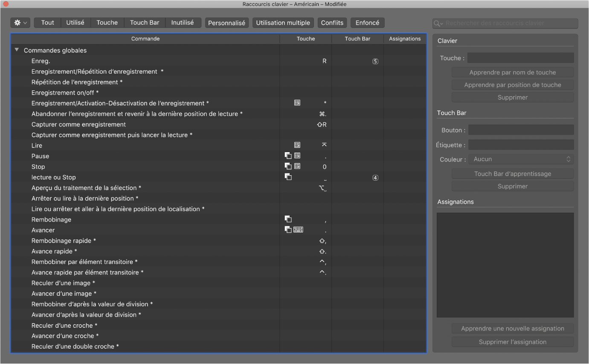Show all commands with the Tout filter

tap(47, 23)
